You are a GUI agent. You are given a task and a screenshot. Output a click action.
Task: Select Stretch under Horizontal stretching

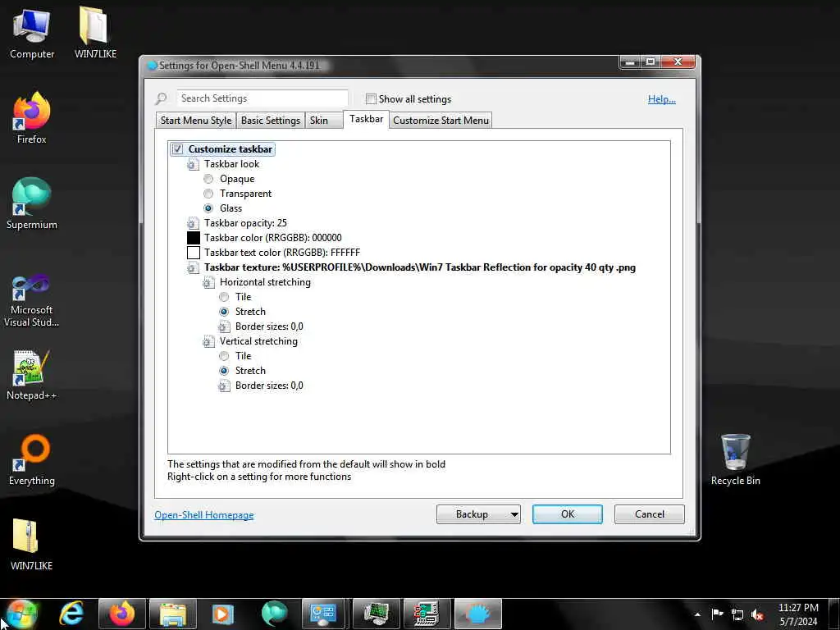(224, 312)
